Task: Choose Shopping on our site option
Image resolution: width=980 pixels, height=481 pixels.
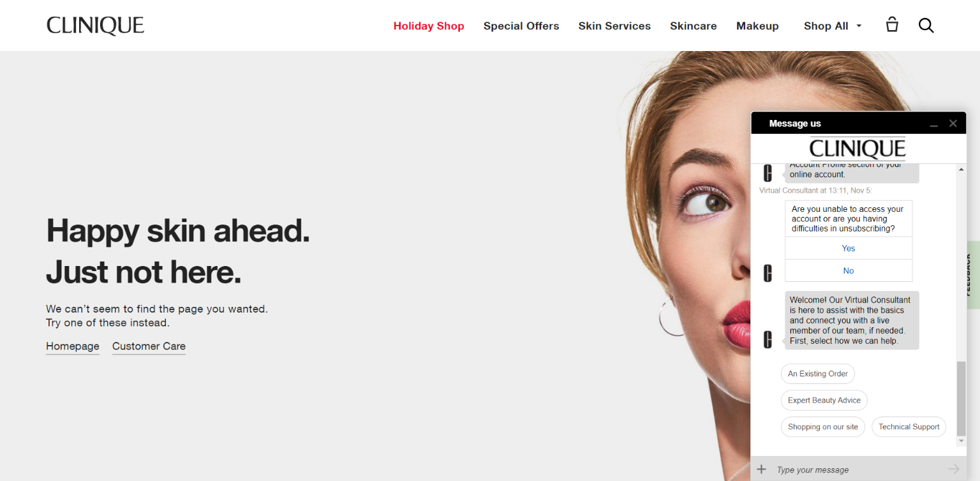Action: (x=823, y=427)
